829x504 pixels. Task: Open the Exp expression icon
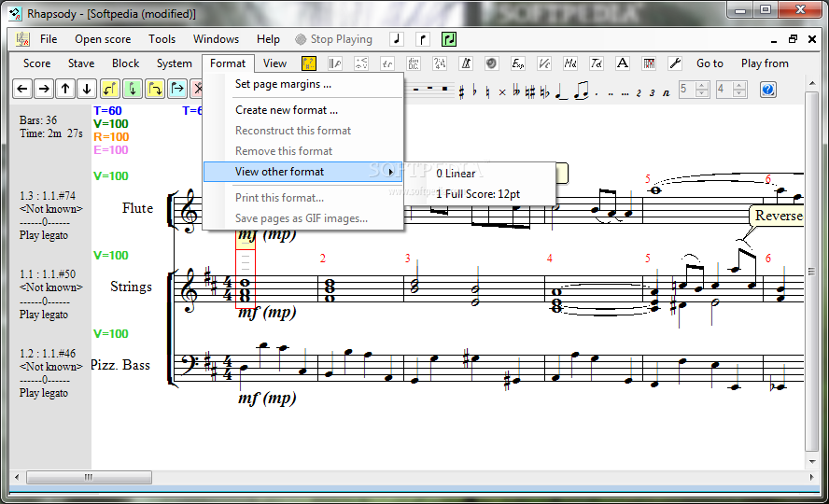pos(518,63)
